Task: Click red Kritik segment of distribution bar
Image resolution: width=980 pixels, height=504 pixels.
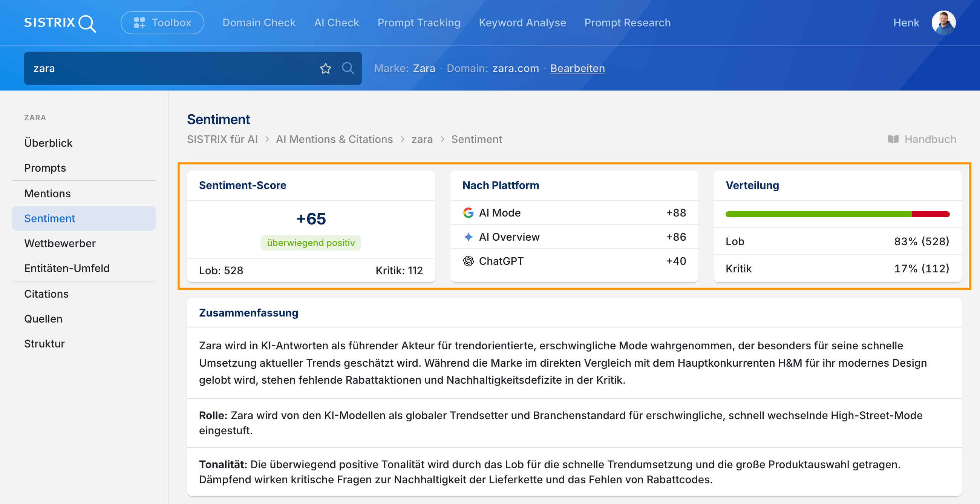Action: point(931,214)
